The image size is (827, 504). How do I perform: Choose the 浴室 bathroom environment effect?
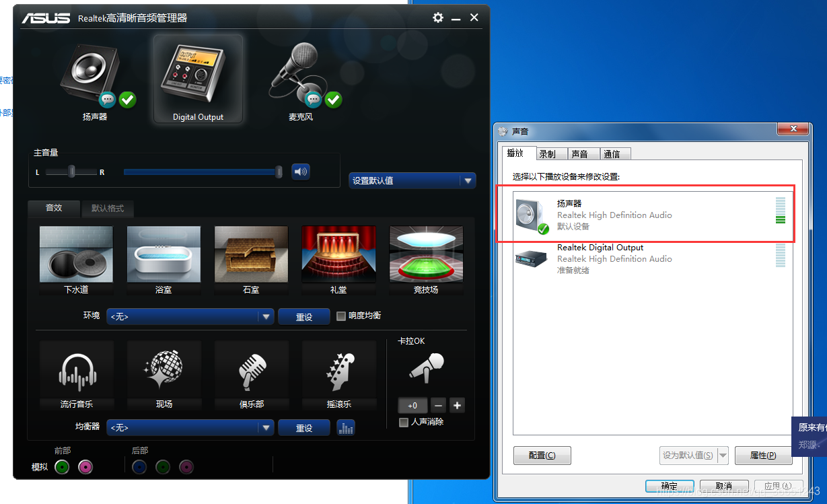coord(164,255)
